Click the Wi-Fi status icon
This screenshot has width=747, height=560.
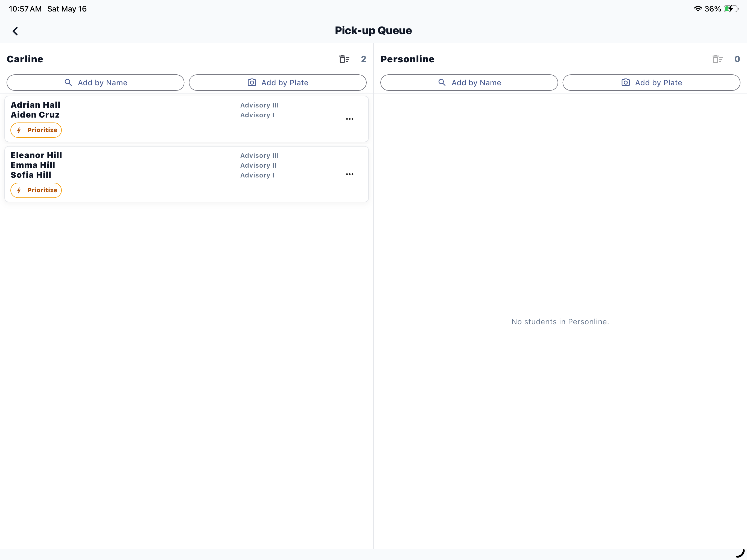pyautogui.click(x=698, y=9)
